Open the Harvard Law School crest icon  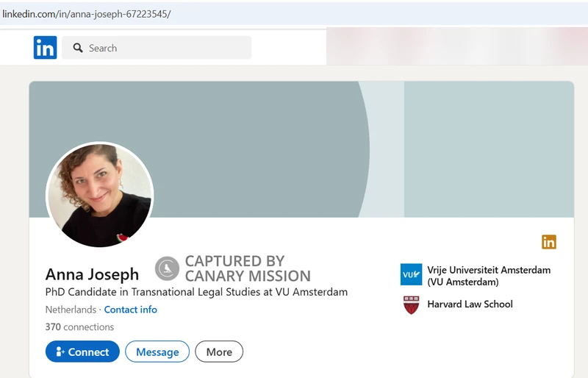[411, 304]
